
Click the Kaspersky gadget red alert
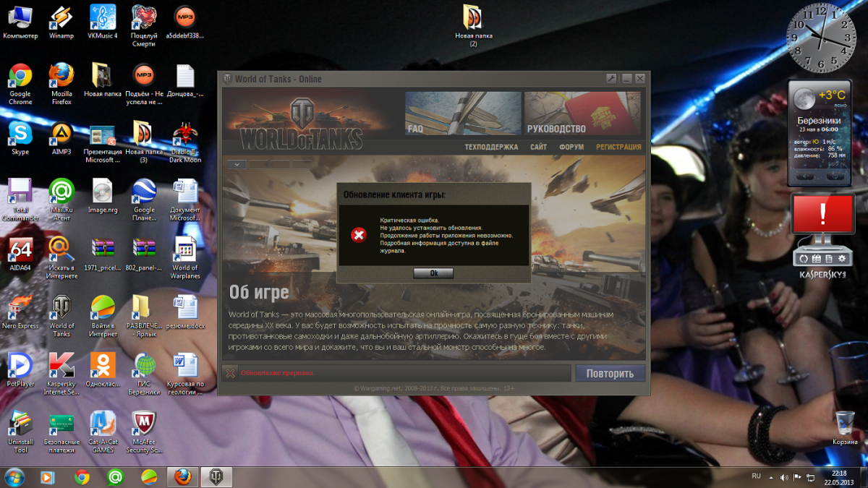coord(822,215)
